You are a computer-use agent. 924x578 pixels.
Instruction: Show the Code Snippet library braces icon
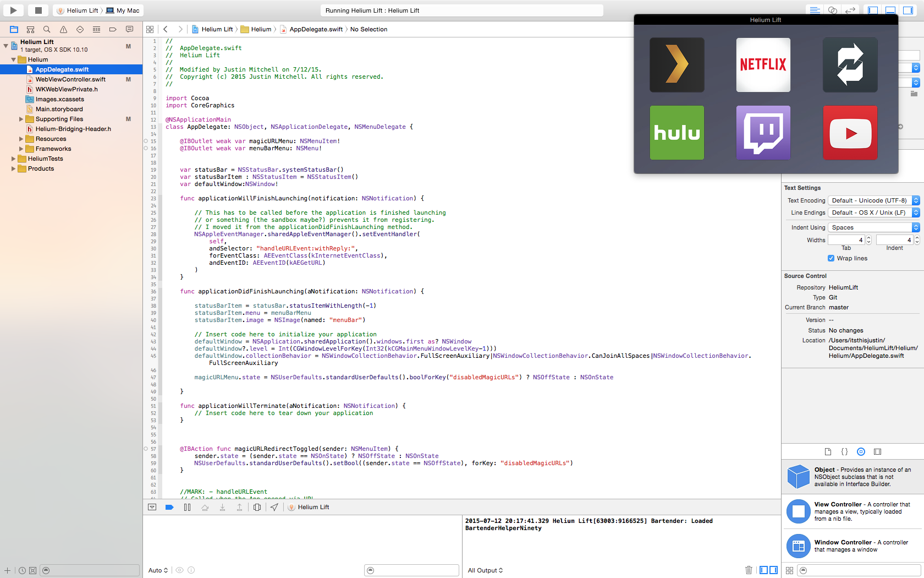pos(844,452)
